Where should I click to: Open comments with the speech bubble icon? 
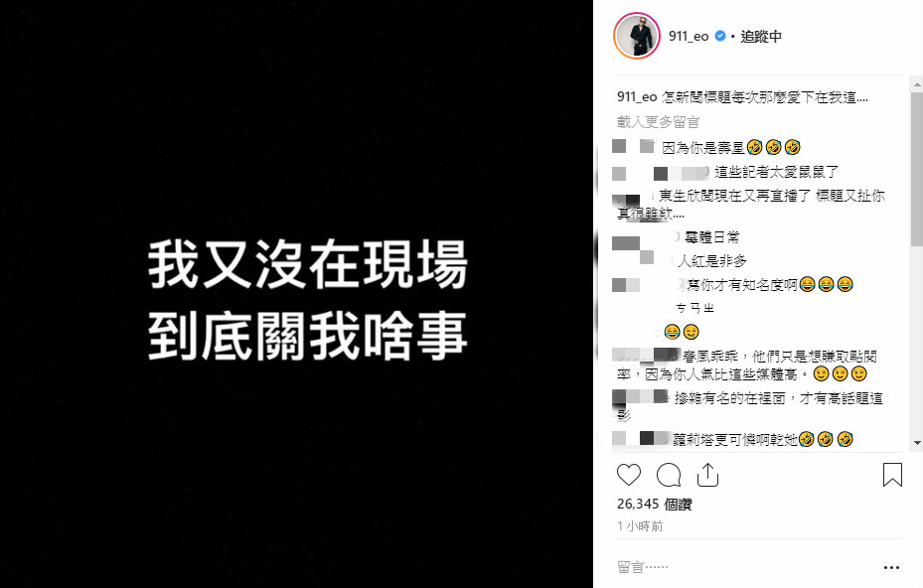668,475
